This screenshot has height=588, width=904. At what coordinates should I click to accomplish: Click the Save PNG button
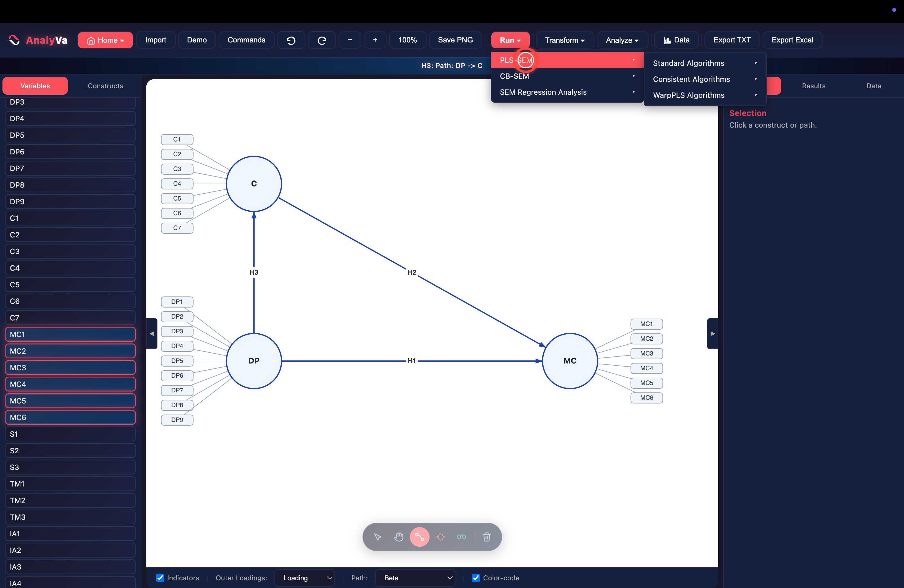tap(455, 40)
